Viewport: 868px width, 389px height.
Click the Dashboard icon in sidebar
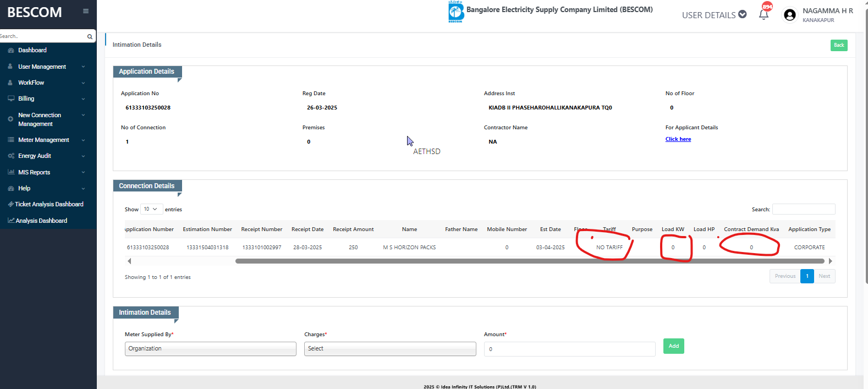tap(11, 50)
